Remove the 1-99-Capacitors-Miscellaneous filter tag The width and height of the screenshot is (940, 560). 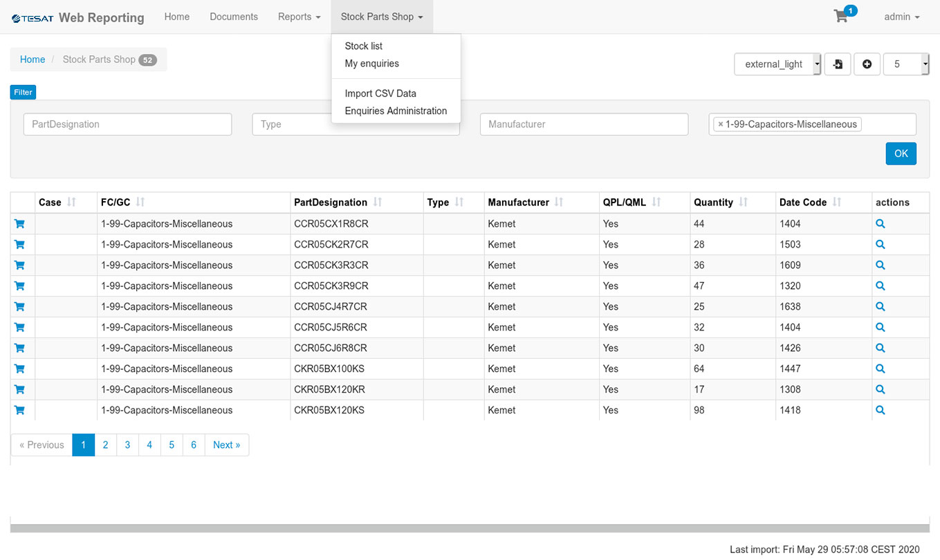pyautogui.click(x=720, y=124)
